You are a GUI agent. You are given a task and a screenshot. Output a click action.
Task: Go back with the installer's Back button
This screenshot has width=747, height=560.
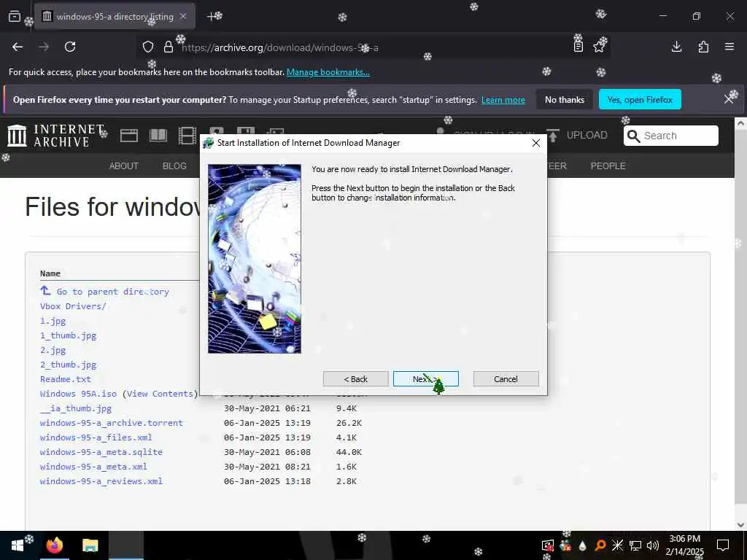355,379
